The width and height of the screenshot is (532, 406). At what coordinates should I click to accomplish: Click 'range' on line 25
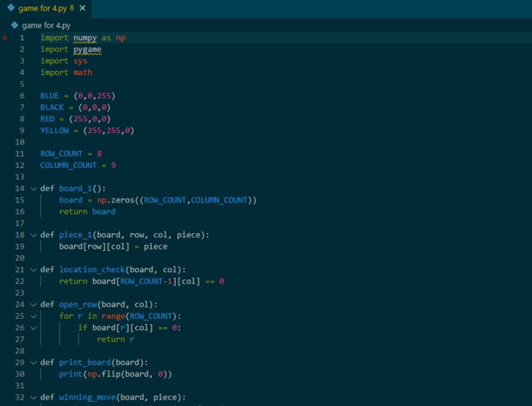pos(113,316)
